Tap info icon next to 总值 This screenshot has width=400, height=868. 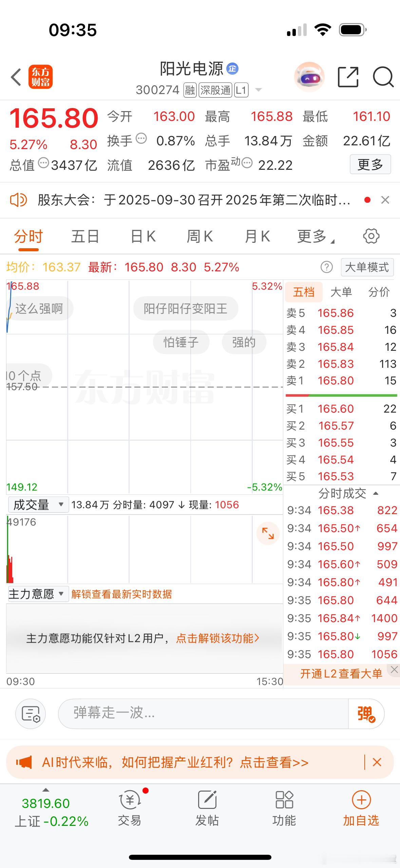(x=43, y=163)
